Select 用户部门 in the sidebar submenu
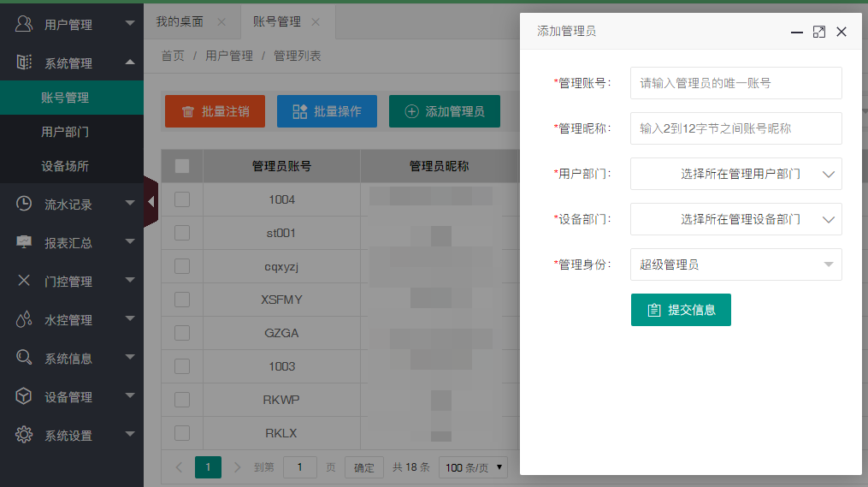 click(x=72, y=132)
